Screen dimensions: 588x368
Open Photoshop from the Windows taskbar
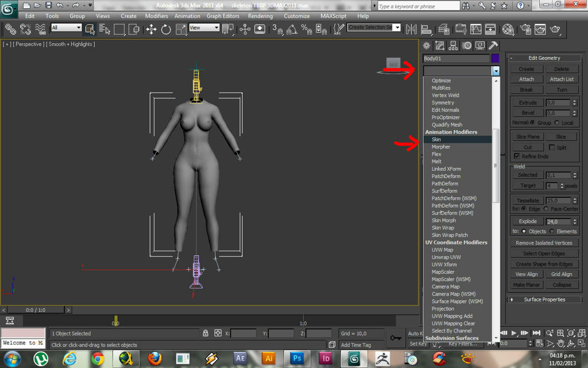[x=297, y=359]
